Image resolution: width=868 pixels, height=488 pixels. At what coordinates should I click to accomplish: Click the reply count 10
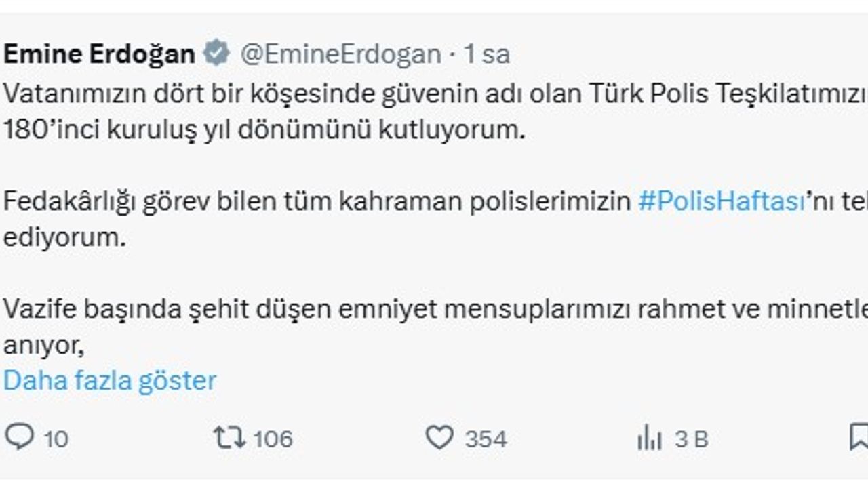56,439
